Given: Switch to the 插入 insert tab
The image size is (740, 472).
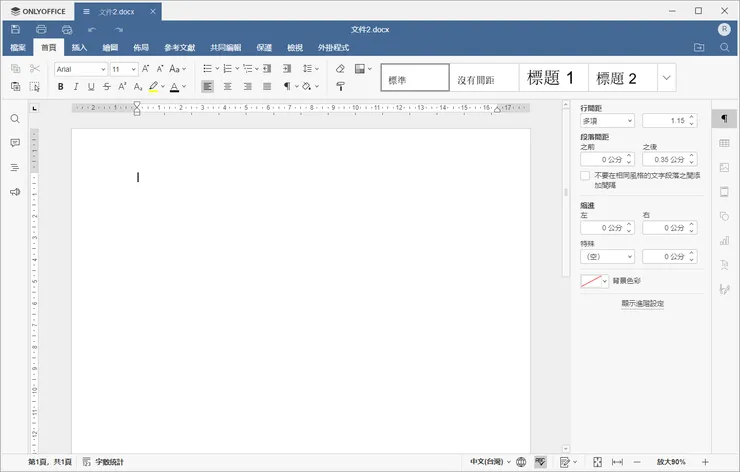Looking at the screenshot, I should click(79, 47).
